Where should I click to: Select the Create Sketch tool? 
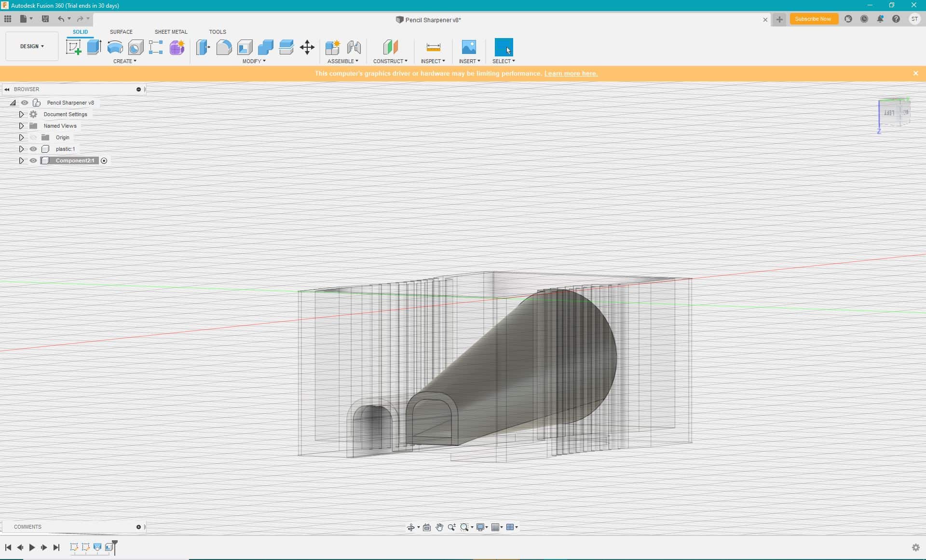click(73, 47)
